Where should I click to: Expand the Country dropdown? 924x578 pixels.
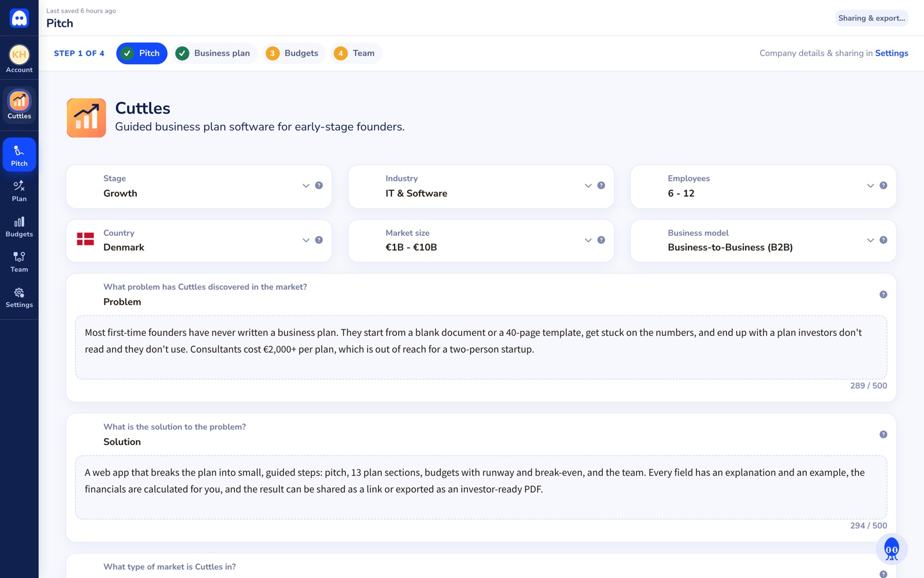[306, 240]
